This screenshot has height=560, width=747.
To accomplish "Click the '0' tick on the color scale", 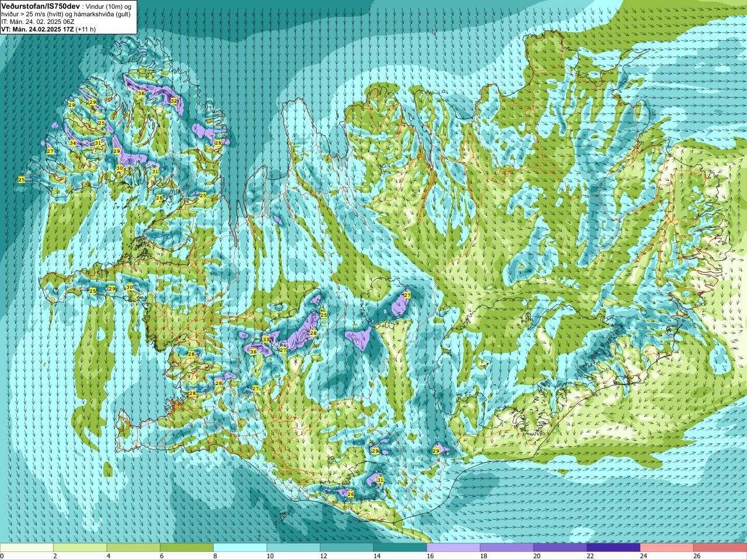I will click(2, 556).
